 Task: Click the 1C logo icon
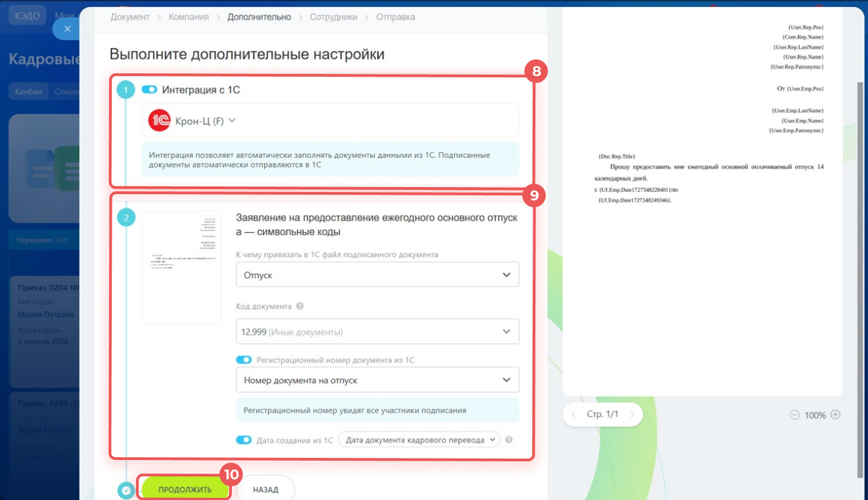tap(159, 121)
